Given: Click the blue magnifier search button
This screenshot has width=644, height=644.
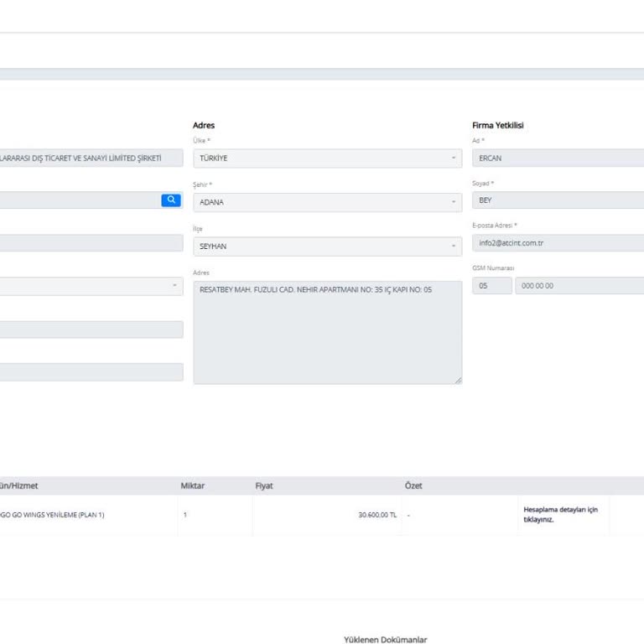Looking at the screenshot, I should [171, 200].
